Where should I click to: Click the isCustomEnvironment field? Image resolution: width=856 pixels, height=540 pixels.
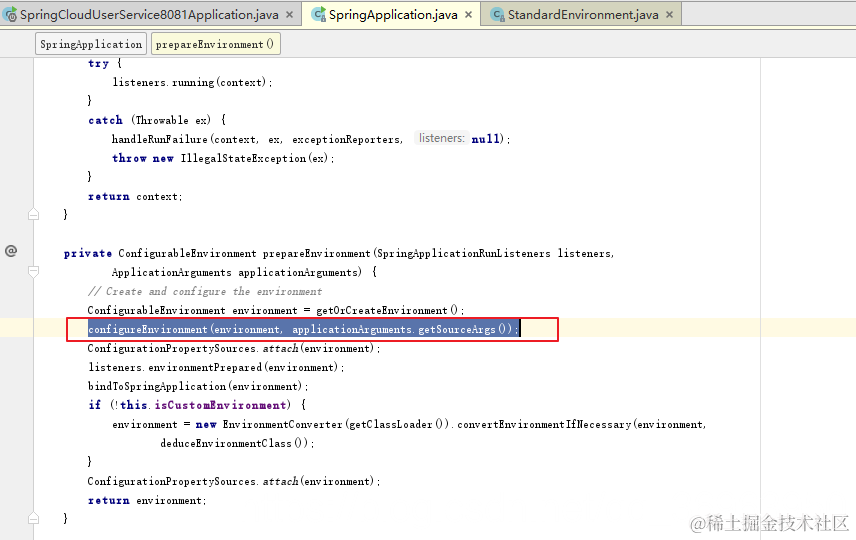[x=220, y=405]
